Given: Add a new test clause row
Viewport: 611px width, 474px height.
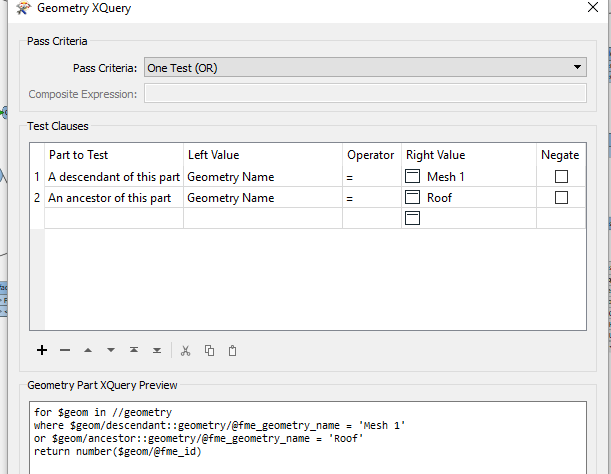Looking at the screenshot, I should coord(42,350).
